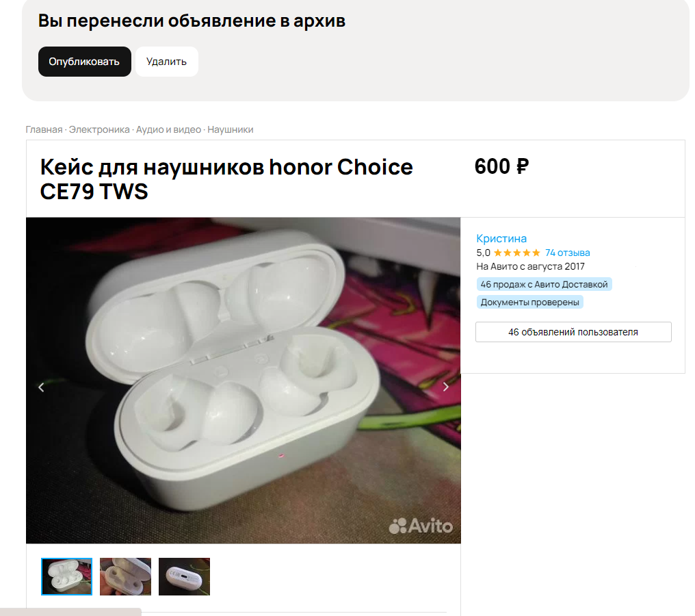Open the Главная breadcrumb link

44,129
